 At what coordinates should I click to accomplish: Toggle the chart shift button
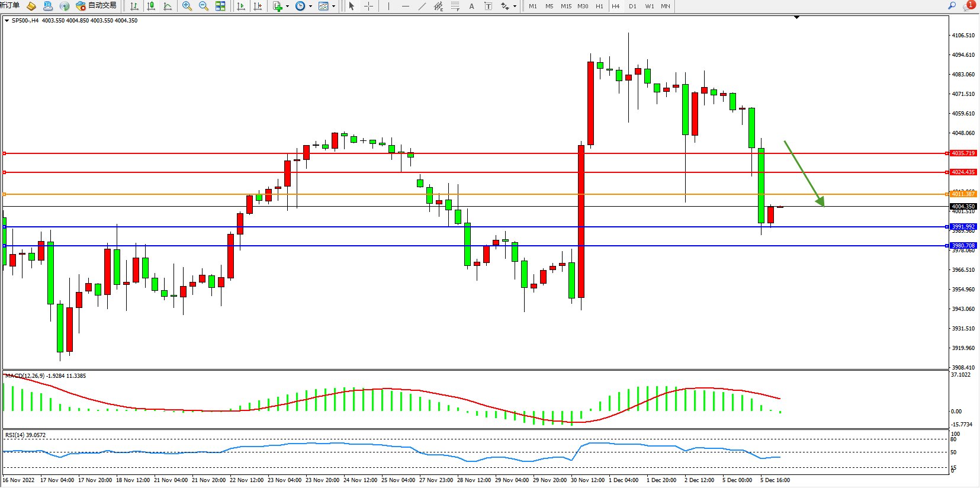(258, 6)
